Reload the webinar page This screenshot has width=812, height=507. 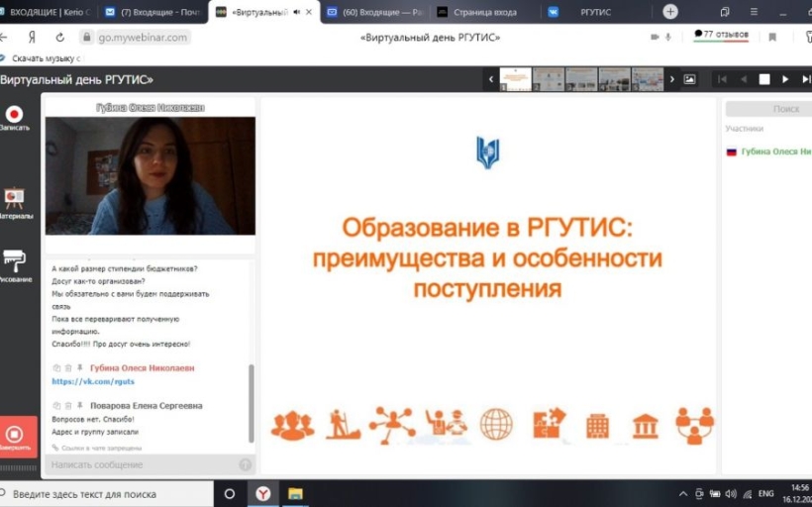coord(60,38)
